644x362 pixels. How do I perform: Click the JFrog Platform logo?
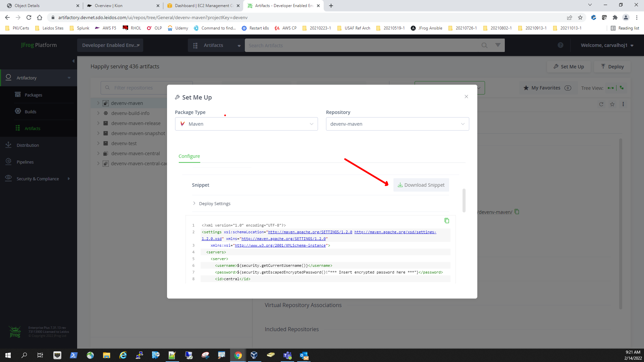pyautogui.click(x=39, y=45)
